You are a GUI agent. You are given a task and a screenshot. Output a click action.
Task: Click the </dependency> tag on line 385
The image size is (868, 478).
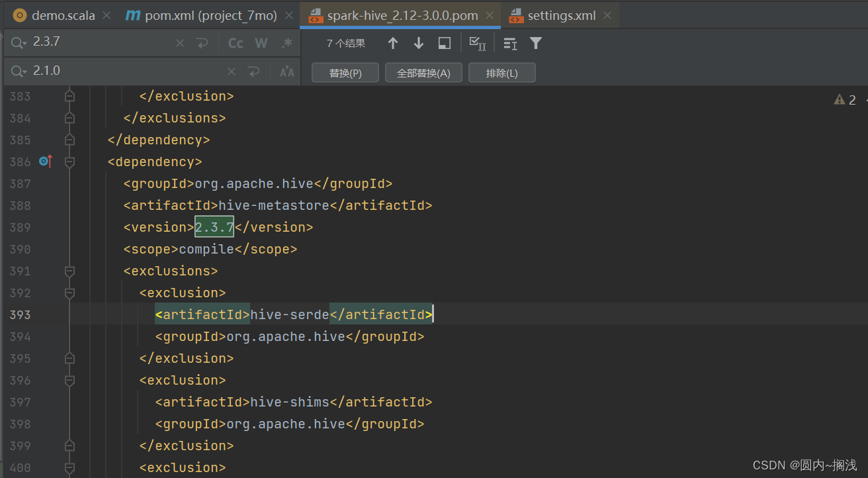pyautogui.click(x=159, y=140)
